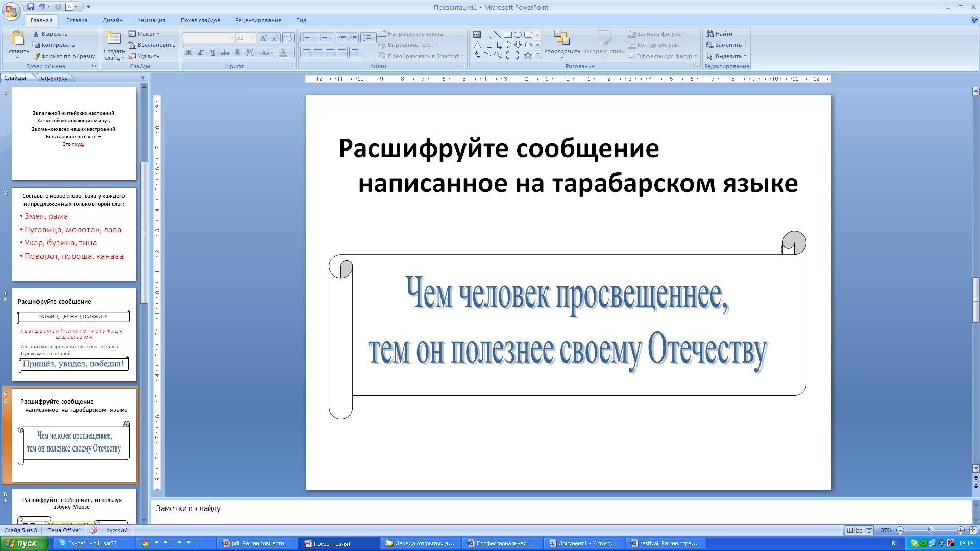The height and width of the screenshot is (551, 980).
Task: Click the zoom slider handle
Action: coord(930,530)
